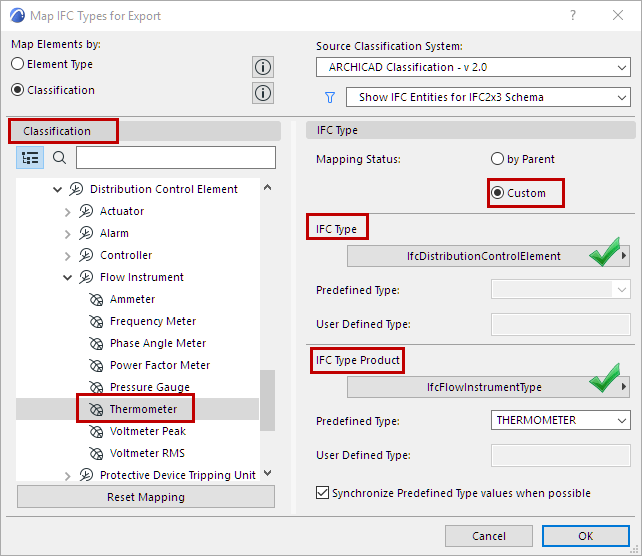The width and height of the screenshot is (642, 556).
Task: Click the classification search input field
Action: pos(175,158)
